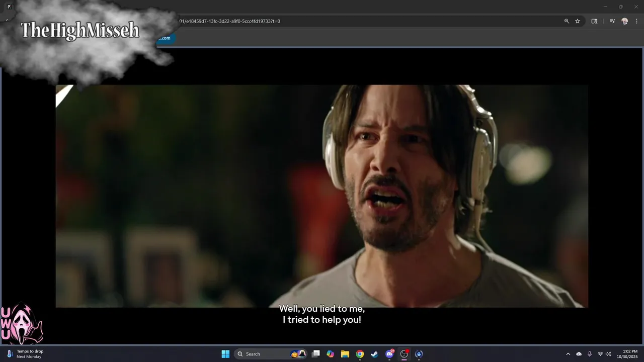Launch Copilot from the taskbar
This screenshot has height=362, width=644.
coord(330,354)
